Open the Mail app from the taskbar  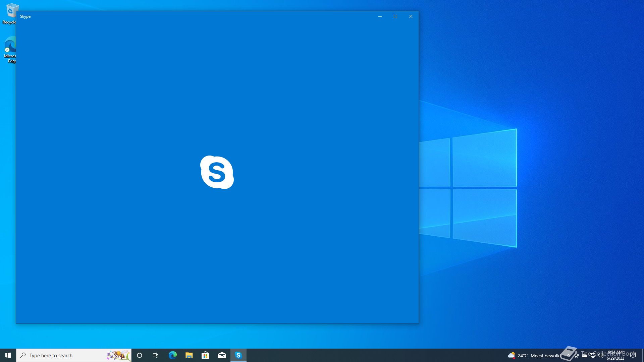click(x=222, y=355)
